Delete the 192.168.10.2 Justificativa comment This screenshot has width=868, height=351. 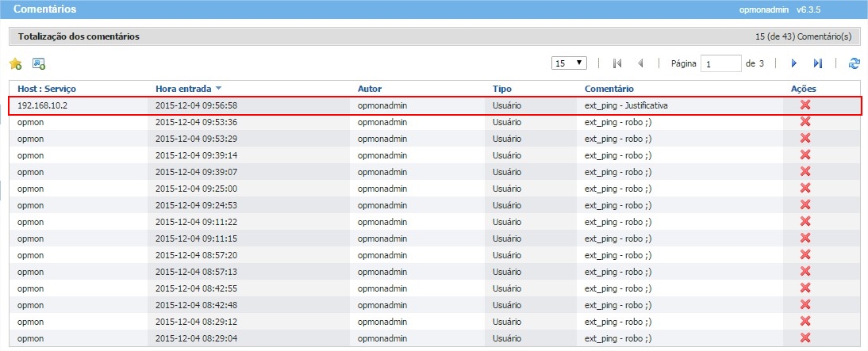pos(805,105)
